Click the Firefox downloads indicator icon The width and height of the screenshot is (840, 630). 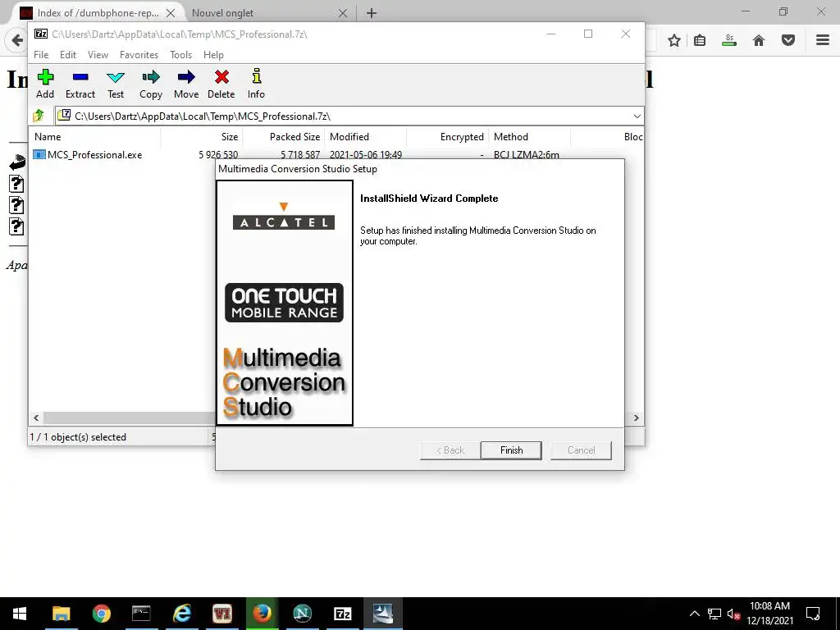point(729,40)
